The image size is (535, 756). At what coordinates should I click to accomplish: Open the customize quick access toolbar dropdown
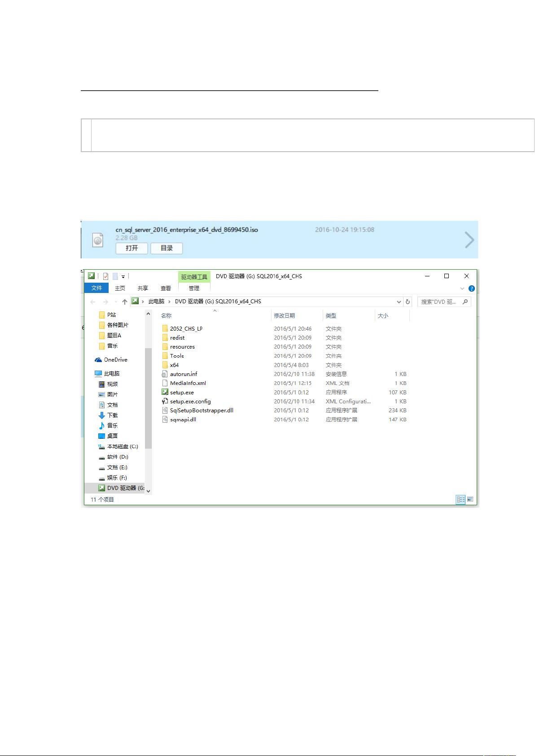tap(123, 277)
